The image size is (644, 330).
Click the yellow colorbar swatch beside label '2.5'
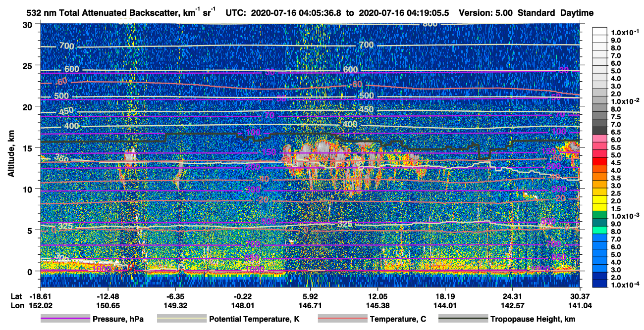pyautogui.click(x=600, y=192)
